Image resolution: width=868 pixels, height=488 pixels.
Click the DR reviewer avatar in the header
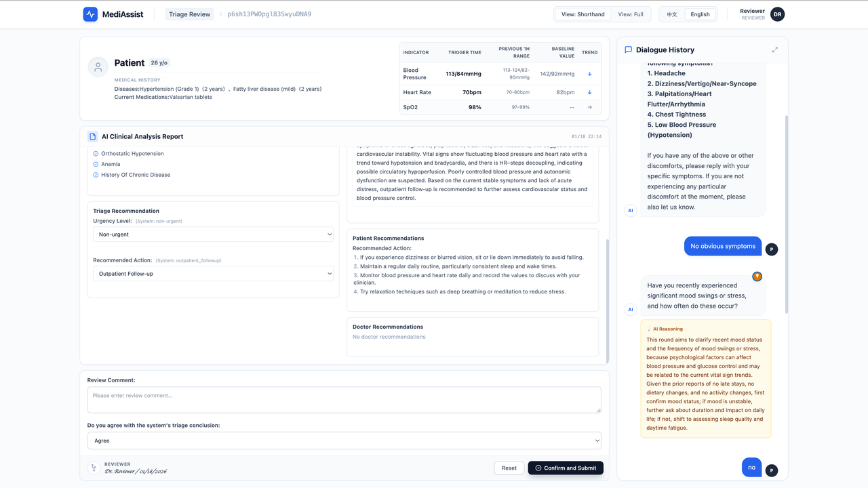point(777,14)
